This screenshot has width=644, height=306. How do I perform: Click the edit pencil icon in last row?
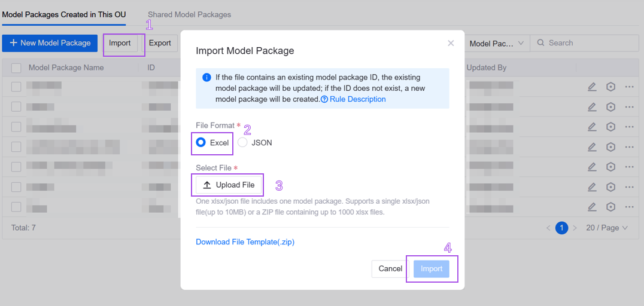(x=592, y=207)
